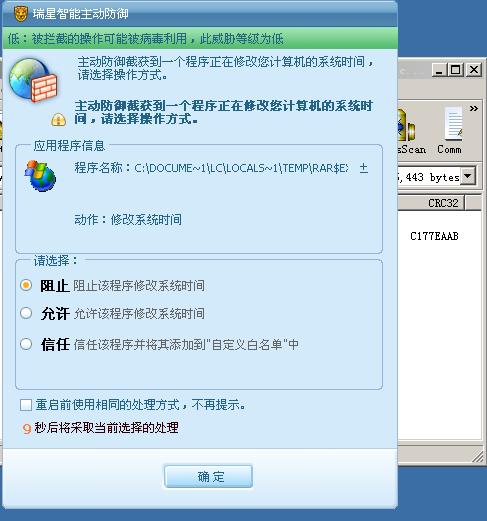
Task: Open the archive size dropdown arrow
Action: click(468, 176)
